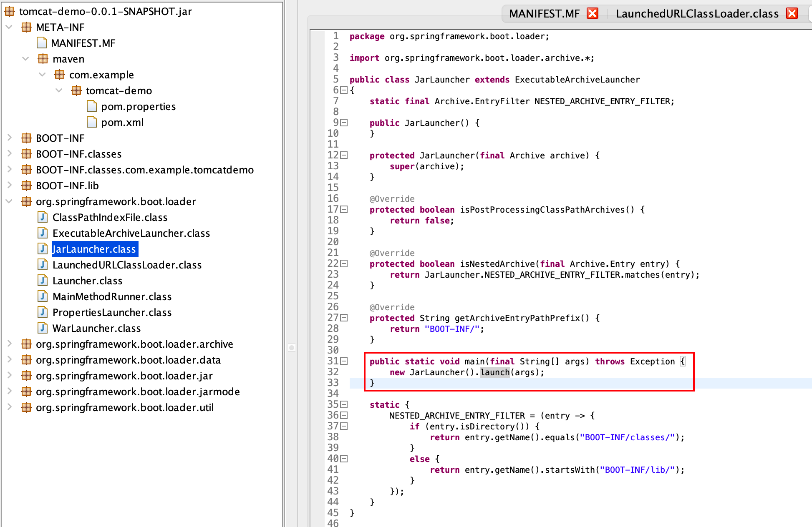Close the MANIFEST.MF tab
The height and width of the screenshot is (527, 812).
coord(593,13)
